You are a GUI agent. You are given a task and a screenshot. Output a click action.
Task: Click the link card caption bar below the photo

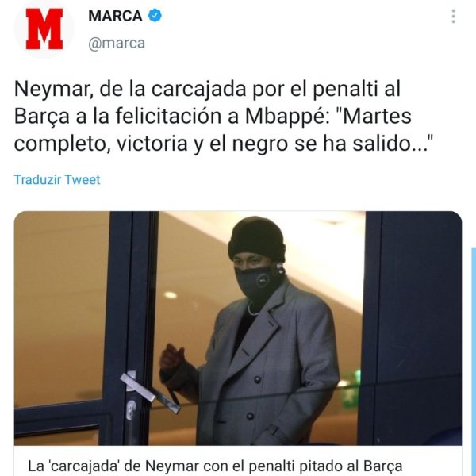point(238,461)
